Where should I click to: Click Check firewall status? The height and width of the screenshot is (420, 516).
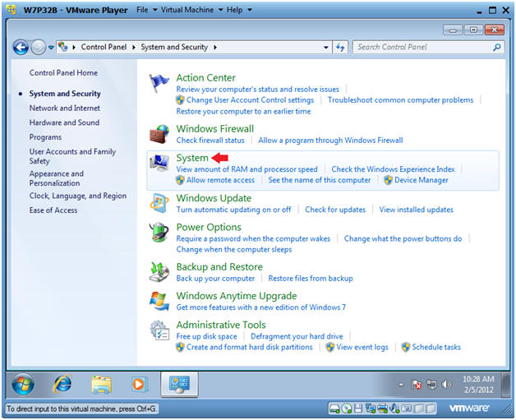210,141
